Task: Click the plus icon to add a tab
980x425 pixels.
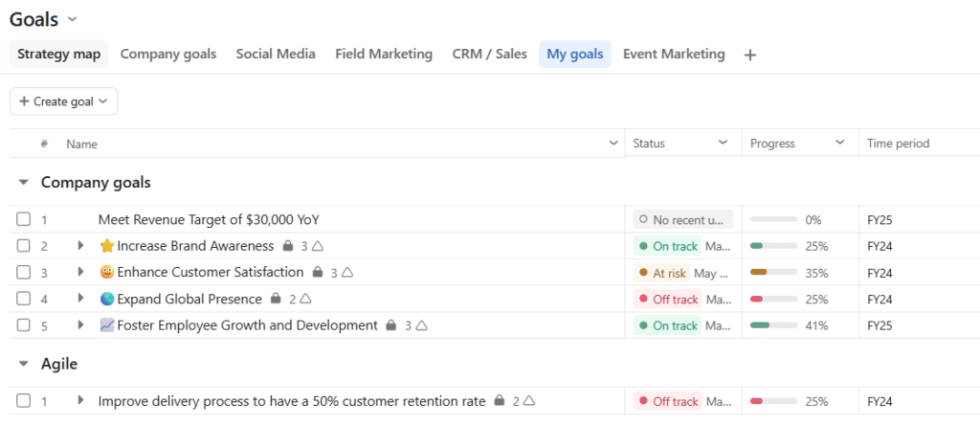Action: coord(750,55)
